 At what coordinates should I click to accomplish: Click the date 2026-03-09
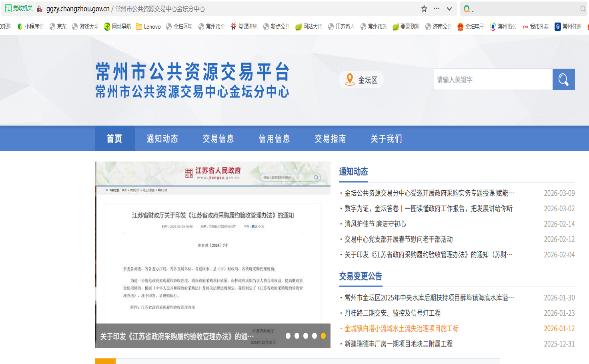pyautogui.click(x=559, y=193)
